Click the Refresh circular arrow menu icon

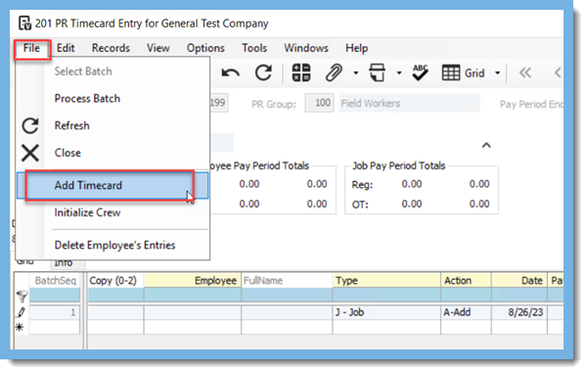coord(30,125)
